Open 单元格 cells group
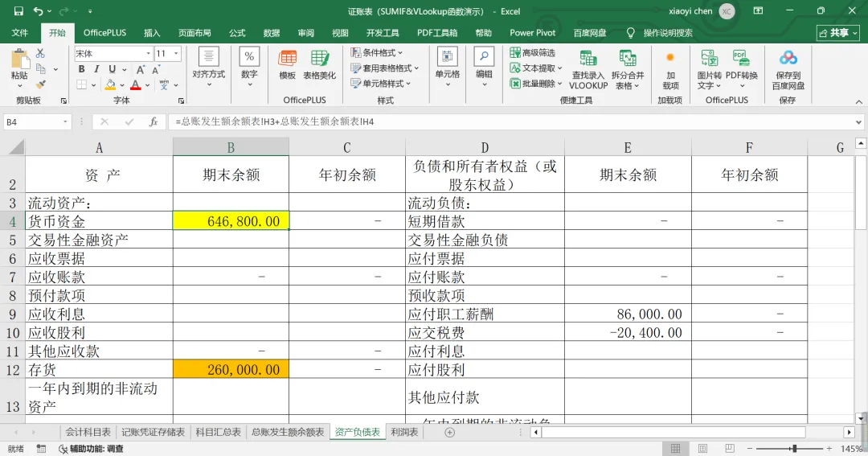This screenshot has height=456, width=868. (448, 68)
